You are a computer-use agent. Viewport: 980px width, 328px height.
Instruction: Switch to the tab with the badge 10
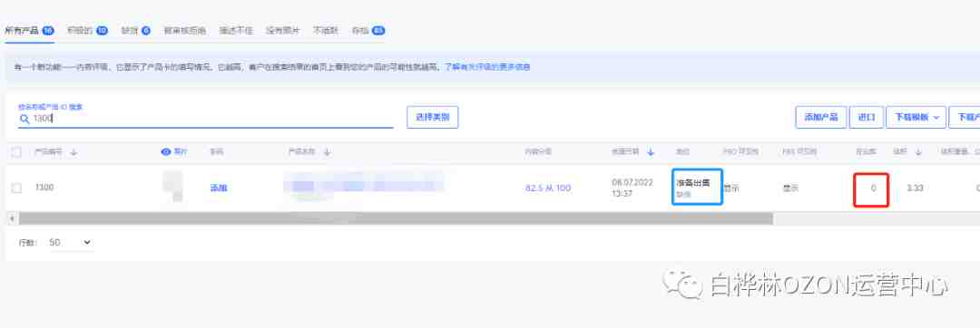pyautogui.click(x=87, y=31)
